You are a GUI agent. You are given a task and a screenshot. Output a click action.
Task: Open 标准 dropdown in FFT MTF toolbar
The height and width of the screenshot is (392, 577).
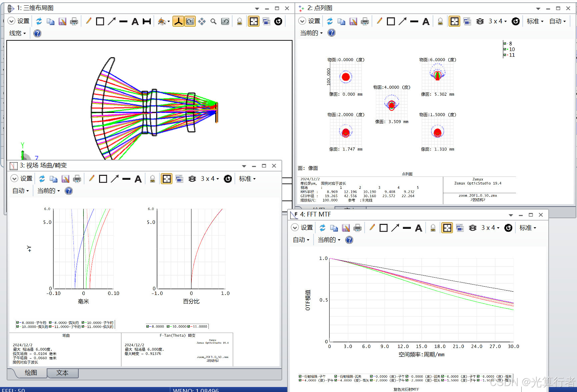click(528, 228)
